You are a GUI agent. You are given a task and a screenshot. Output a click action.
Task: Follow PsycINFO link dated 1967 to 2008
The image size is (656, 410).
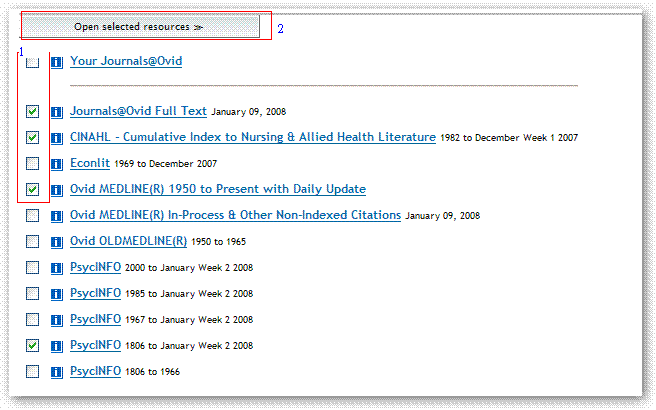tap(95, 319)
